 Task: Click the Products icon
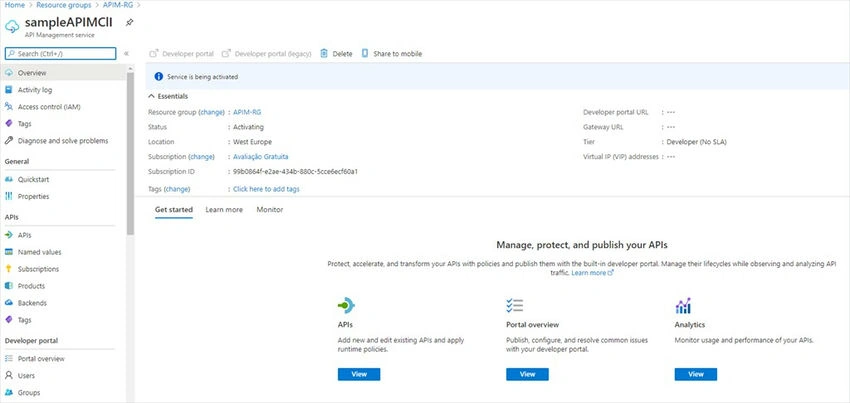click(x=9, y=286)
